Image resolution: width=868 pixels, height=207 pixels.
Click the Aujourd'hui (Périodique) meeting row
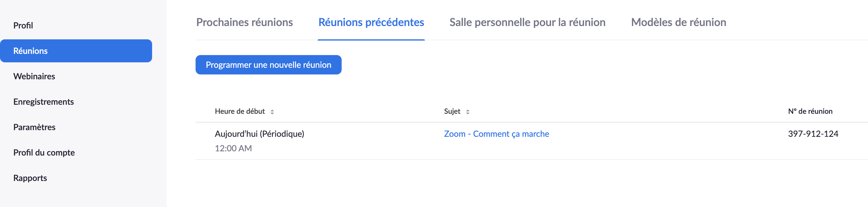click(259, 134)
